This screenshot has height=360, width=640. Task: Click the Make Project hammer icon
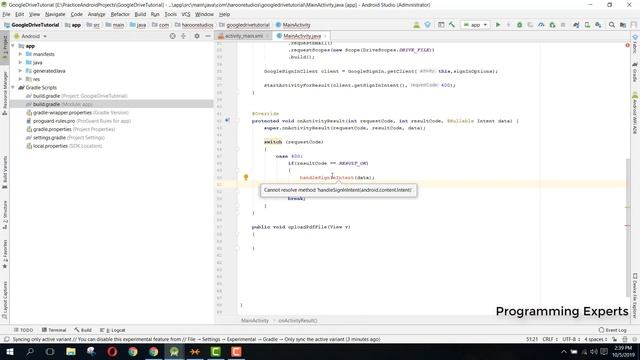click(452, 25)
